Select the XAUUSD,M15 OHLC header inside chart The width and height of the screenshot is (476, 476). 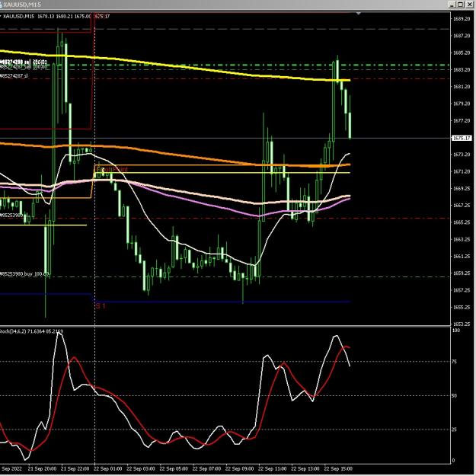pyautogui.click(x=56, y=16)
